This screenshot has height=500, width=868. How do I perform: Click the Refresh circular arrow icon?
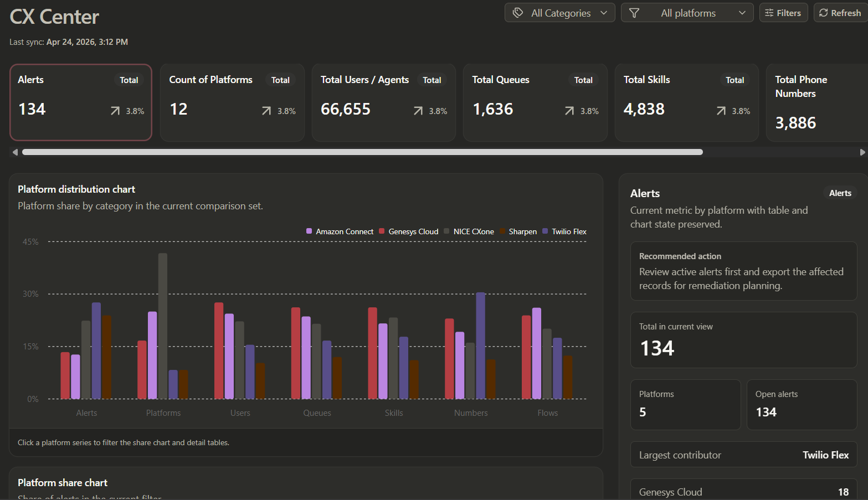pyautogui.click(x=824, y=13)
